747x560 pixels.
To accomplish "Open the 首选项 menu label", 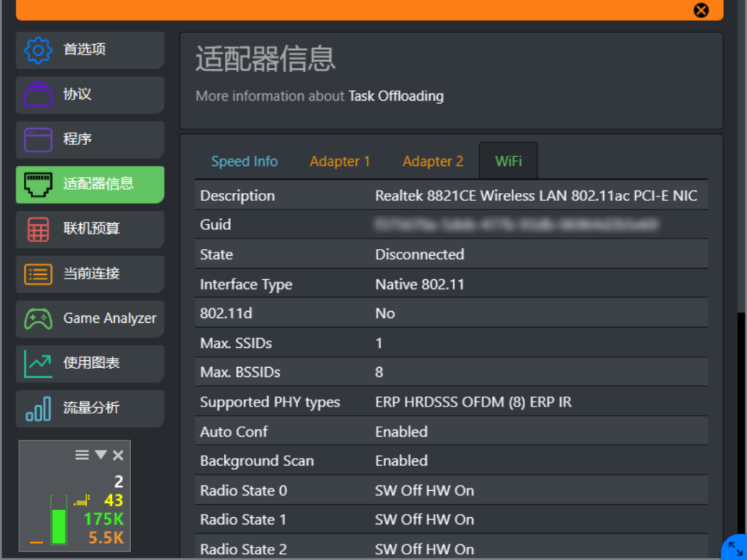I will click(x=84, y=49).
